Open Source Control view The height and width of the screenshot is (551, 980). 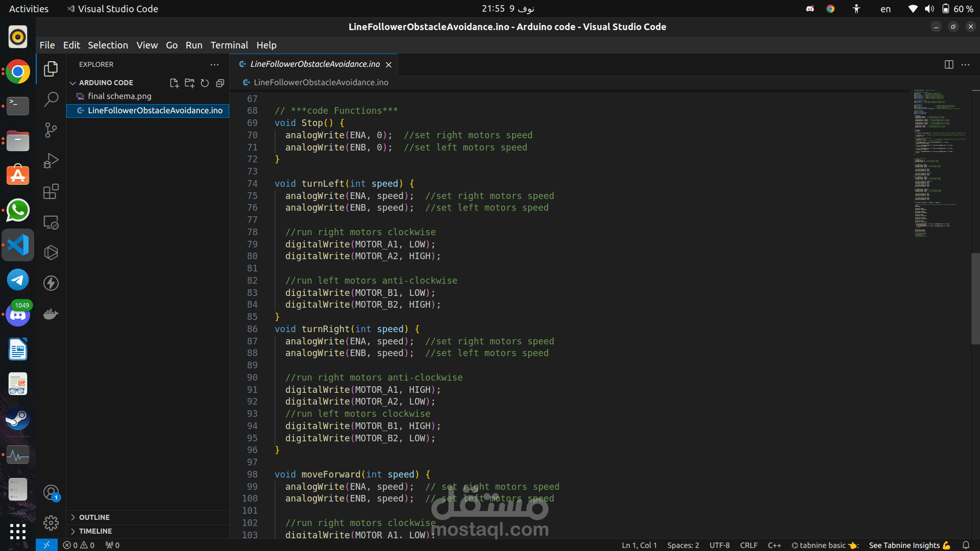[51, 130]
